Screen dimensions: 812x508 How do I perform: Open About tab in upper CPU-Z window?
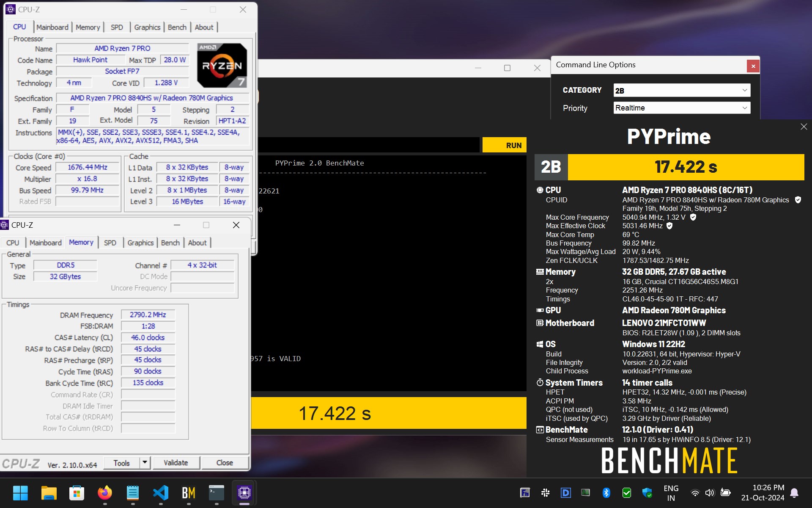pyautogui.click(x=204, y=27)
